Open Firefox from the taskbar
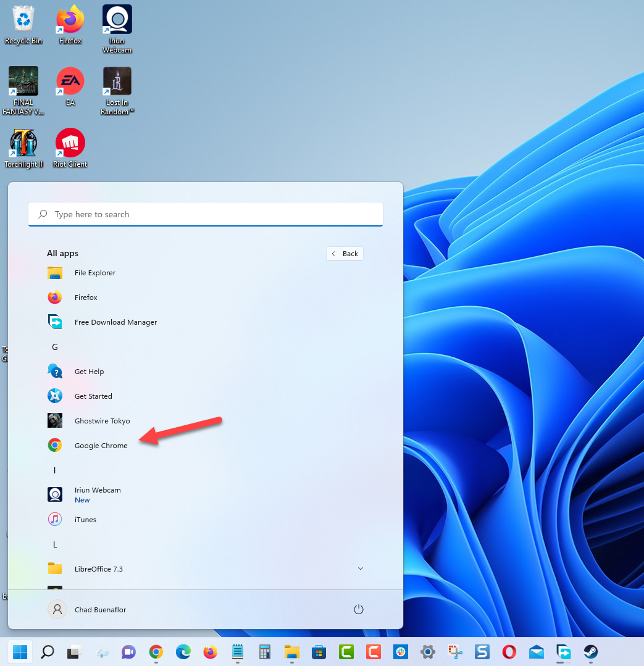Screen dimensions: 644x666 pyautogui.click(x=211, y=652)
